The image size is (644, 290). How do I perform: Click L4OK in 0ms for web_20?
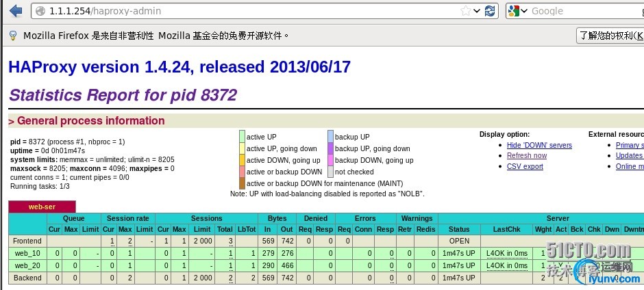click(507, 265)
